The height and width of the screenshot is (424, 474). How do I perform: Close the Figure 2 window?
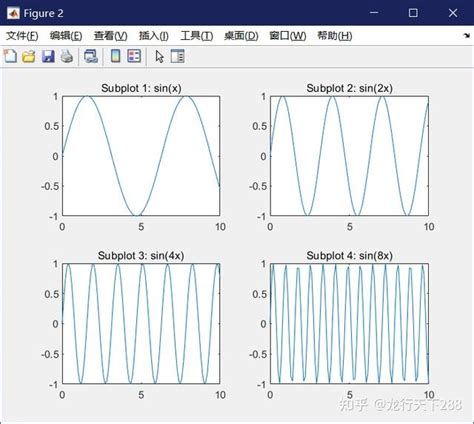(x=453, y=13)
